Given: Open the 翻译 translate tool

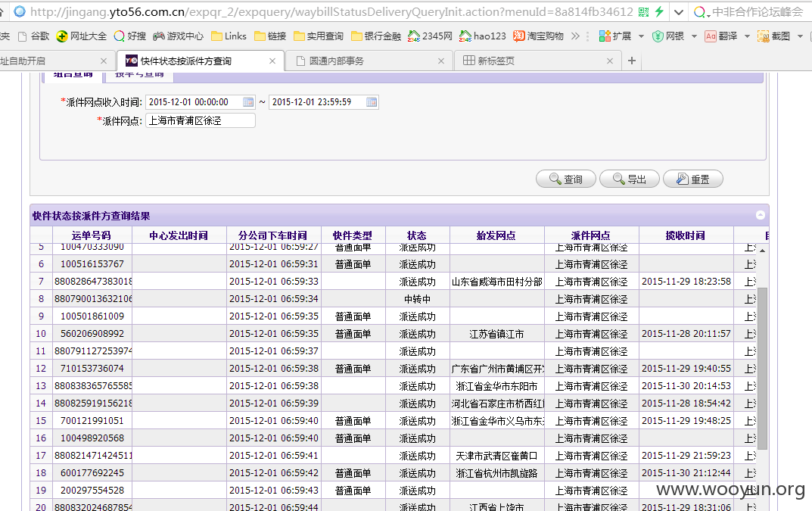Looking at the screenshot, I should tap(721, 36).
